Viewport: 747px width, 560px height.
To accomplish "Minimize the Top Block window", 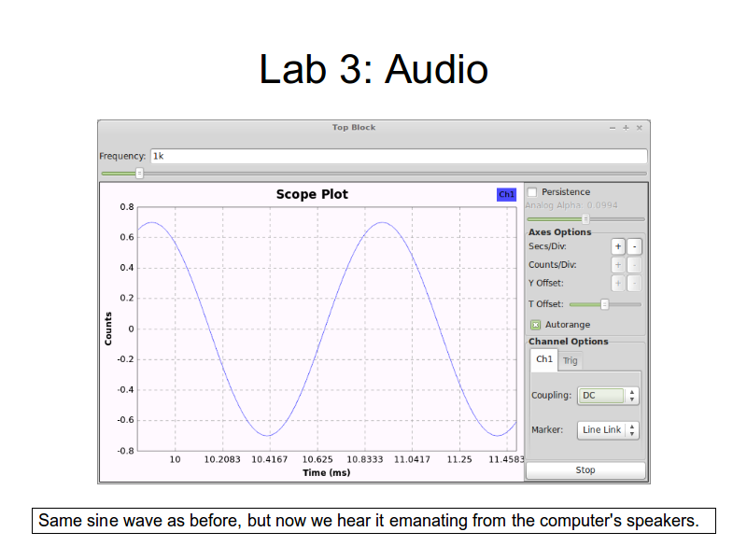I will (x=613, y=128).
